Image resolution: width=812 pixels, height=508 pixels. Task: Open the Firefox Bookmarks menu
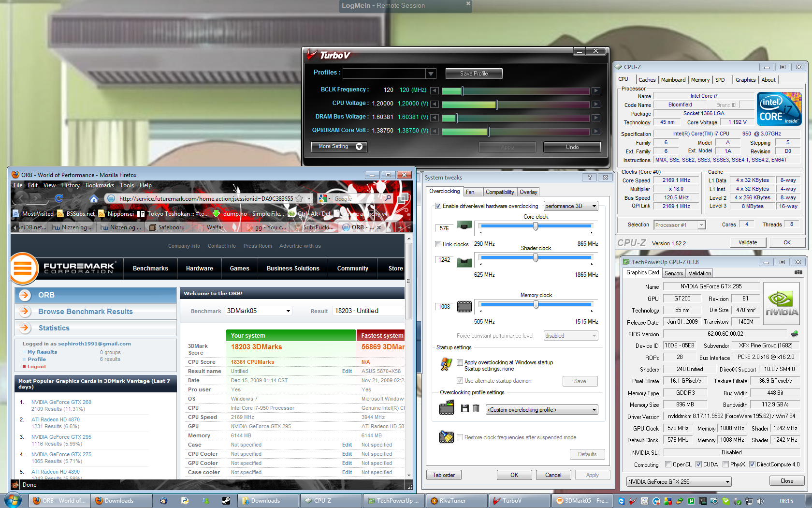pyautogui.click(x=100, y=185)
